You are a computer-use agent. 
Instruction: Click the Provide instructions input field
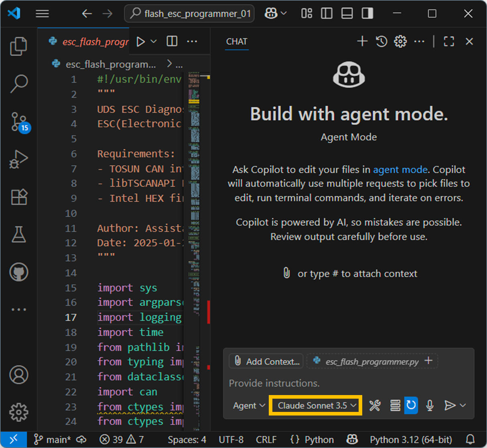click(349, 383)
